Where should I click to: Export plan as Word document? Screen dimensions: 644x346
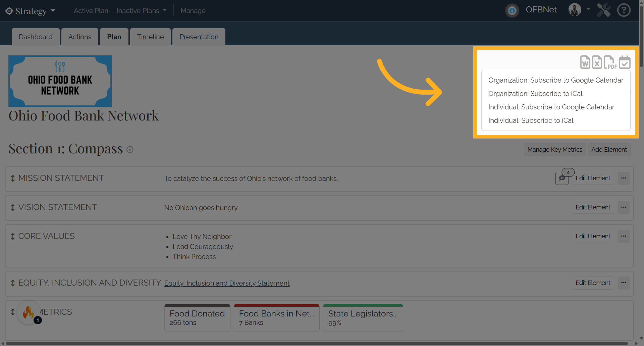585,62
